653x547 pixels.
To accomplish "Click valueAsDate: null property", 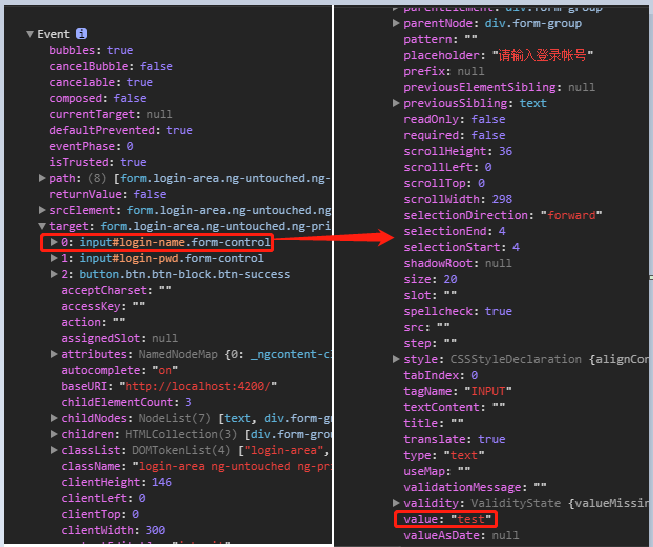I will click(461, 535).
